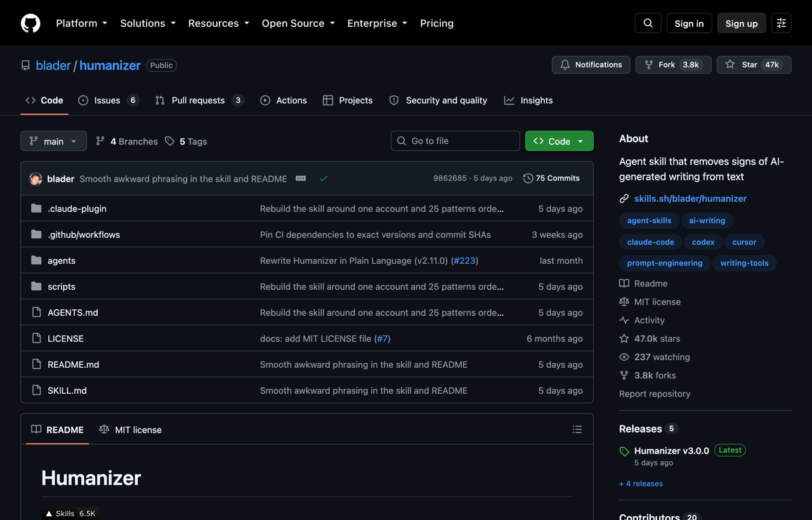
Task: Open the Insights tab
Action: 528,100
